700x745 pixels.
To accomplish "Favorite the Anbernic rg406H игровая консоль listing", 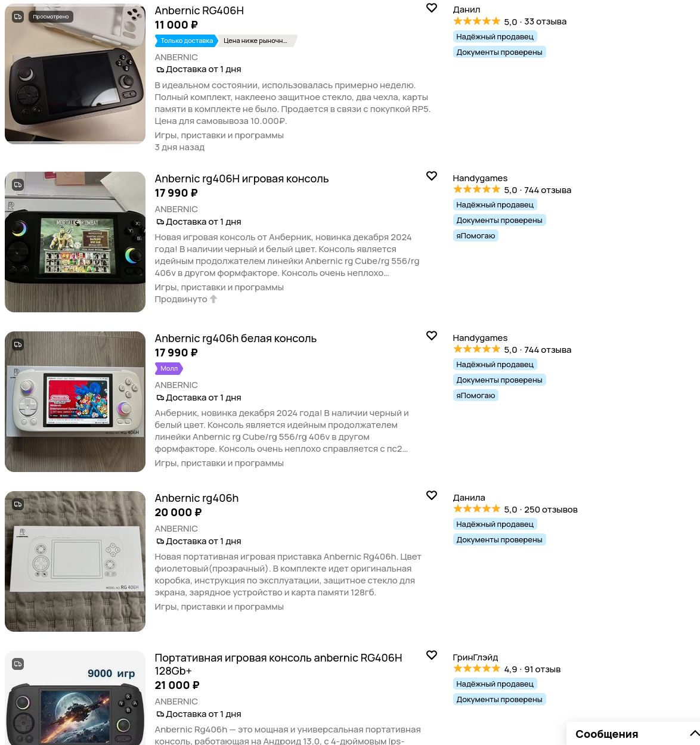I will [x=432, y=176].
